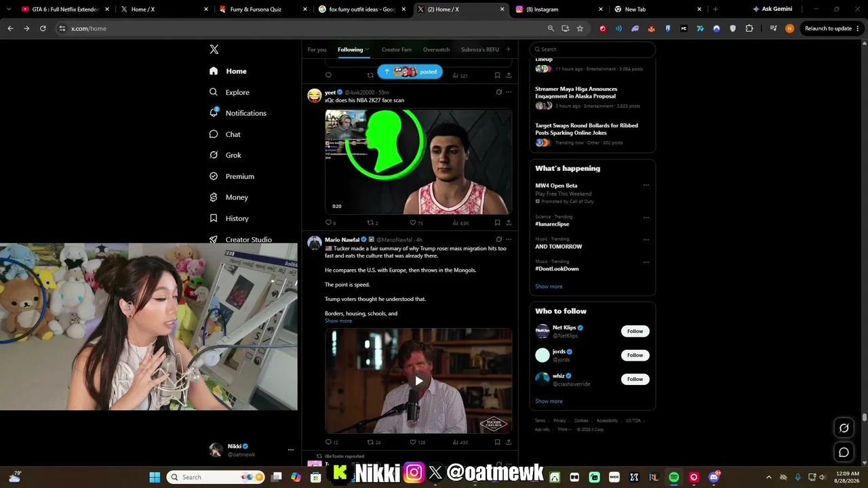
Task: Bookmark this page with the star icon
Action: coord(580,28)
